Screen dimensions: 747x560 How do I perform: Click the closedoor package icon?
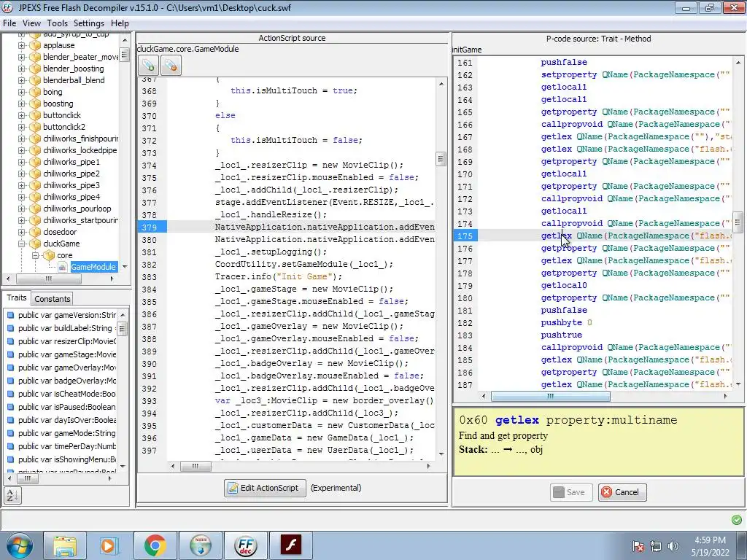35,232
